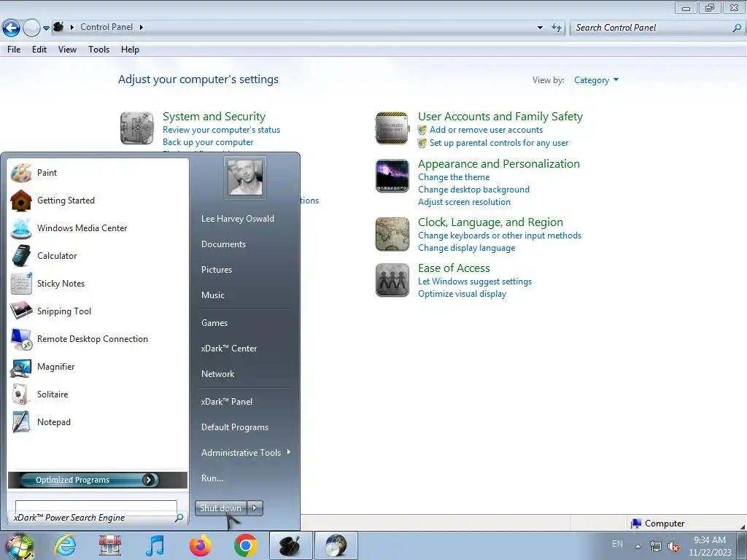Image resolution: width=747 pixels, height=560 pixels.
Task: Select Pictures in the Start menu
Action: 216,270
